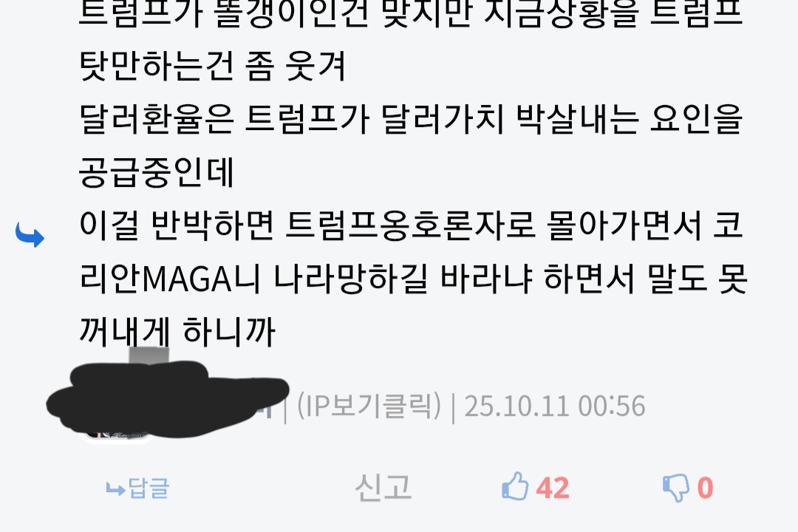Click the timestamp 25.10.11 00:56
The image size is (798, 532).
pos(555,406)
